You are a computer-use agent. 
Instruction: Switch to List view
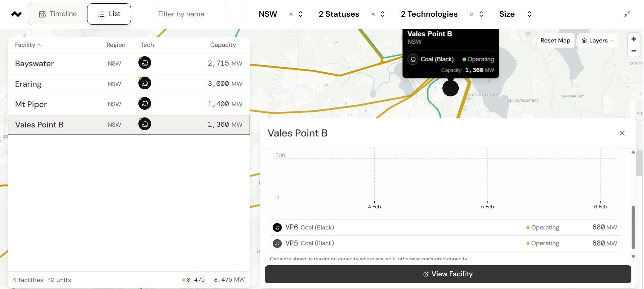pyautogui.click(x=109, y=14)
